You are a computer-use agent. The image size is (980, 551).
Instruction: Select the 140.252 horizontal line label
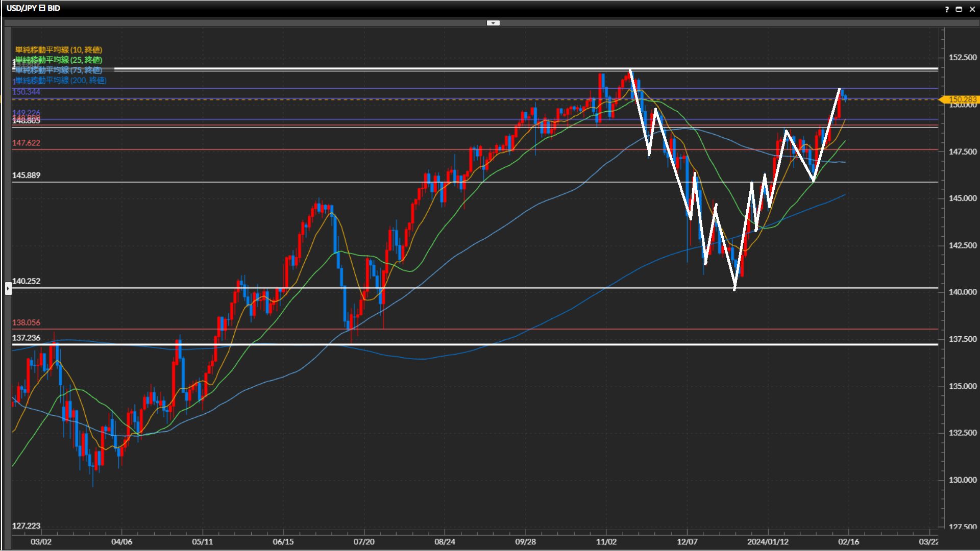pyautogui.click(x=26, y=281)
